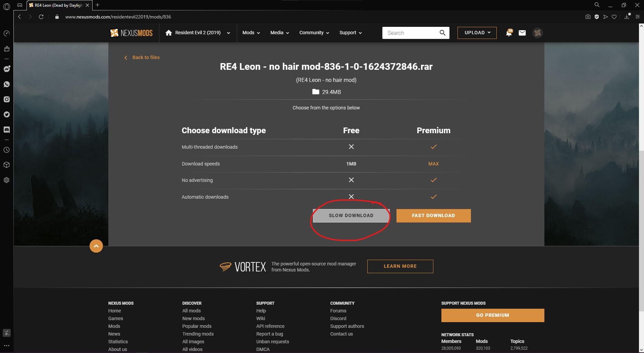Viewport: 644px width, 353px height.
Task: Open Twitter in the sidebar
Action: 7,114
